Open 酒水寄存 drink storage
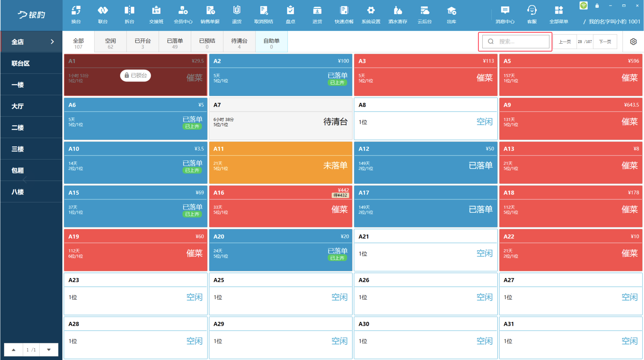 (x=398, y=15)
